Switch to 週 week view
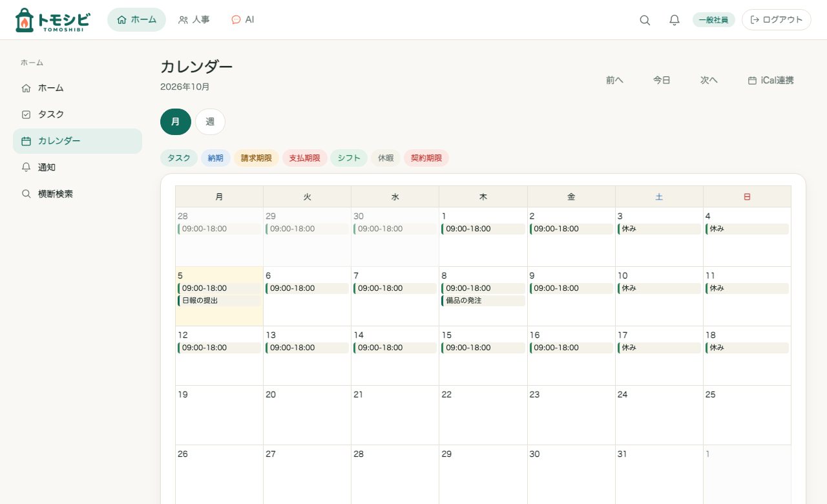The width and height of the screenshot is (827, 504). coord(210,121)
